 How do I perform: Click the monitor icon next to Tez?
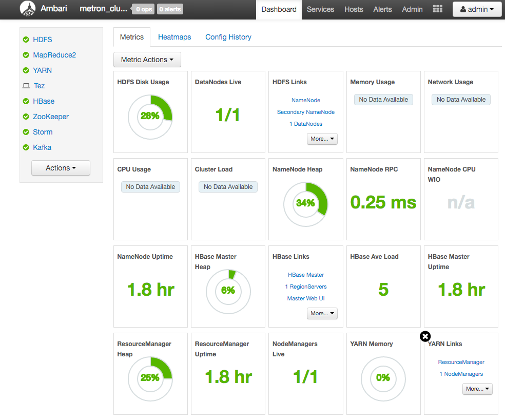coord(26,86)
